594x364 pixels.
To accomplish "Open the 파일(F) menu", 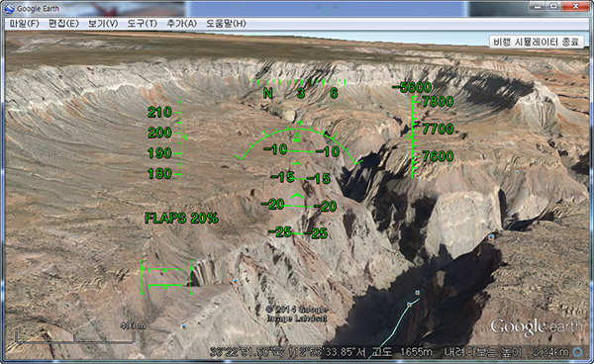I will point(24,24).
